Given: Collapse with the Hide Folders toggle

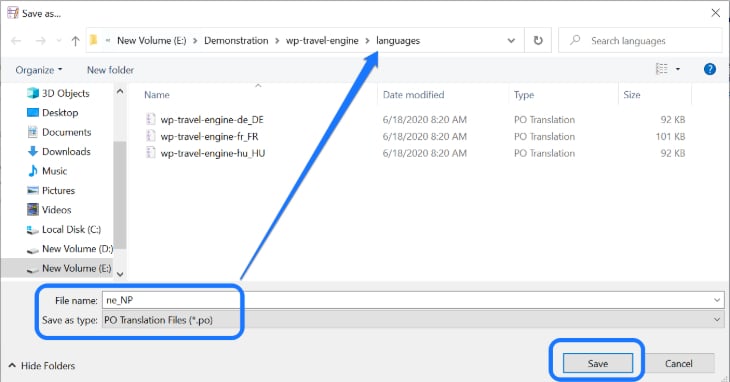Looking at the screenshot, I should [x=42, y=366].
